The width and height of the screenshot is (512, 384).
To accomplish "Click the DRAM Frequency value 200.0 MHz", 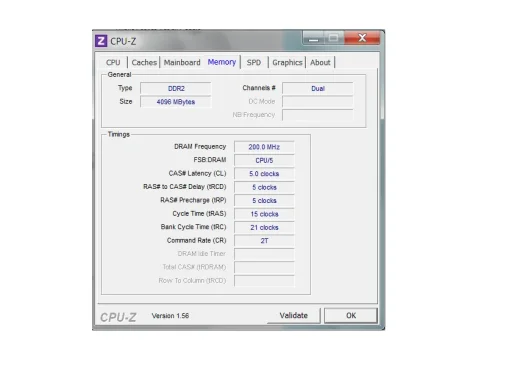I will click(264, 147).
